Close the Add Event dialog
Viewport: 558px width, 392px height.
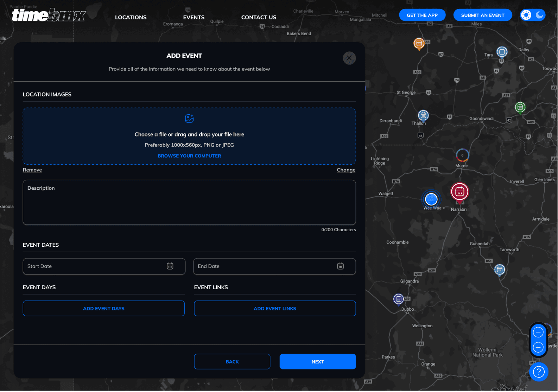[x=349, y=58]
